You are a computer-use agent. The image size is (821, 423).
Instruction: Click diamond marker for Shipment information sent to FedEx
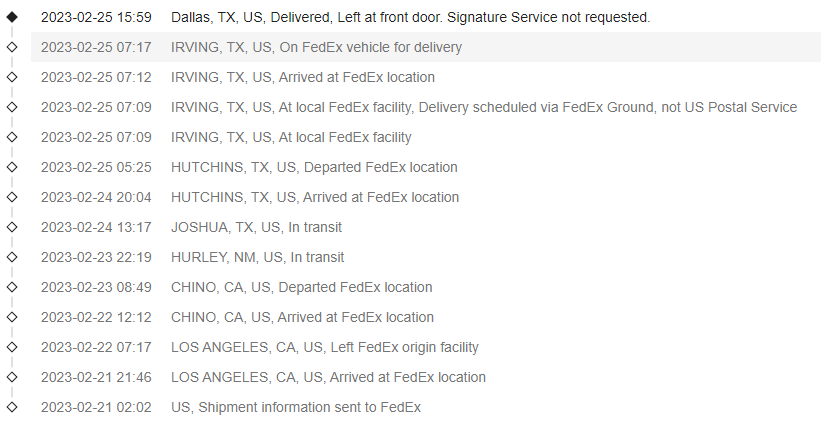coord(12,407)
